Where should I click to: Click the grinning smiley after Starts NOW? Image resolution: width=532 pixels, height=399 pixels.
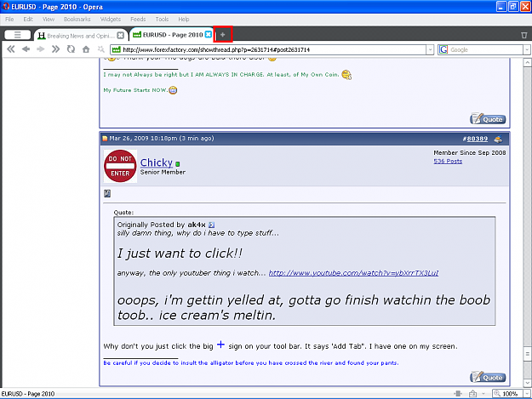[173, 90]
